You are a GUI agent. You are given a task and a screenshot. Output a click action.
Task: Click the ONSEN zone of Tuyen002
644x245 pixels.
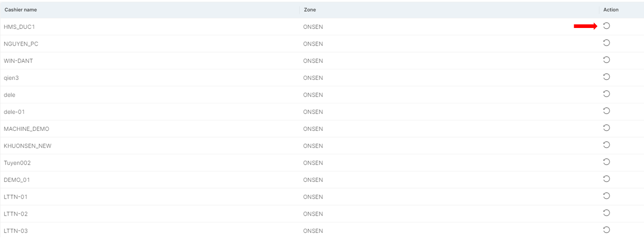point(313,163)
